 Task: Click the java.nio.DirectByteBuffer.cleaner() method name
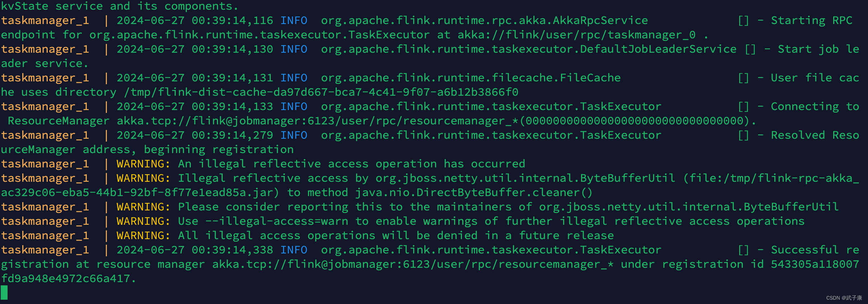473,193
